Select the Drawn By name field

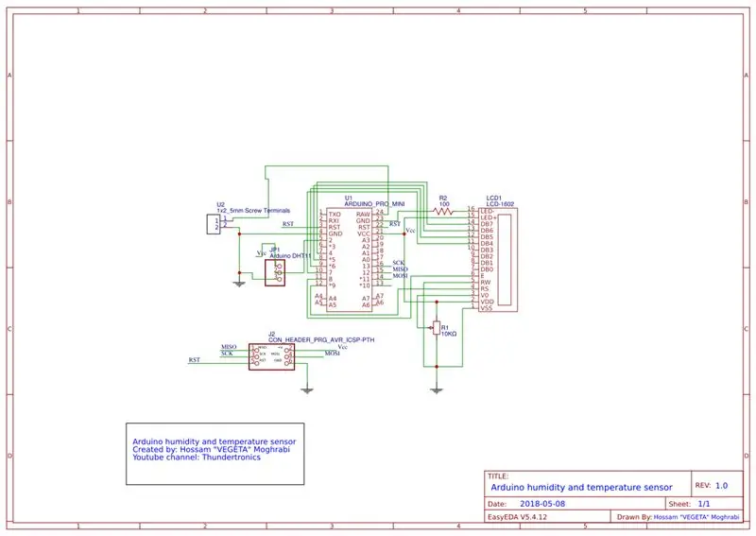(x=696, y=517)
